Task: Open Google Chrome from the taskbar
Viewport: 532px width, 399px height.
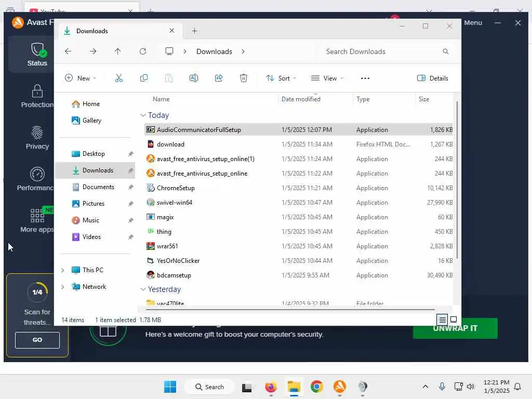Action: (x=316, y=387)
